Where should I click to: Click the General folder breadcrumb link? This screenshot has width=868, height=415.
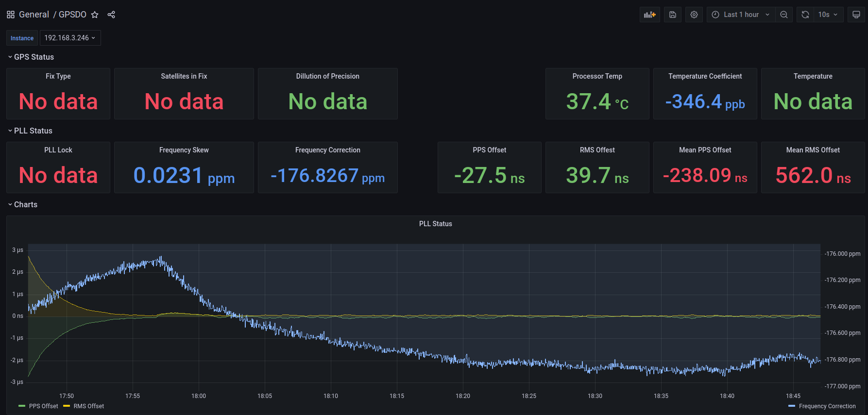pos(34,15)
